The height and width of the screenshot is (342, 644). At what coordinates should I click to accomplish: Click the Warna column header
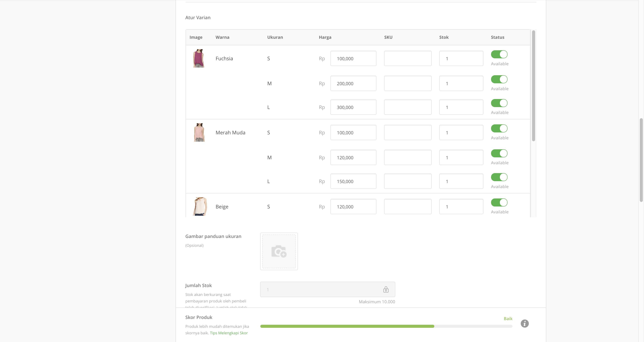(x=222, y=37)
